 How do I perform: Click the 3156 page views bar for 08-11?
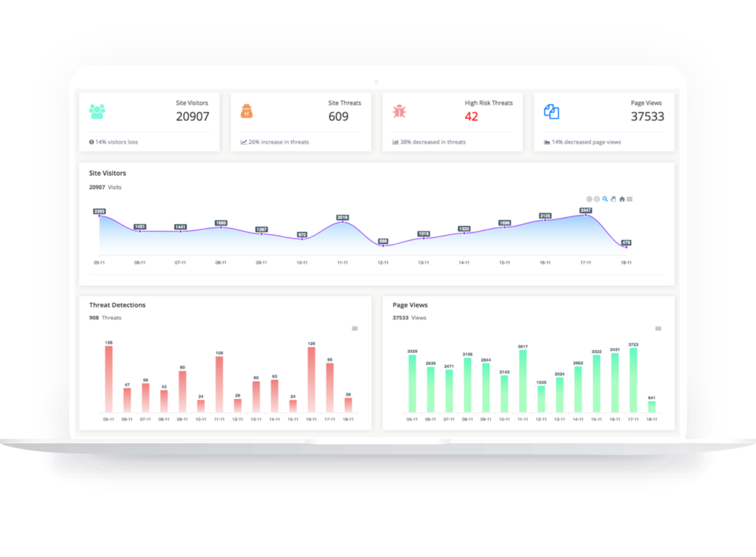[x=467, y=386]
